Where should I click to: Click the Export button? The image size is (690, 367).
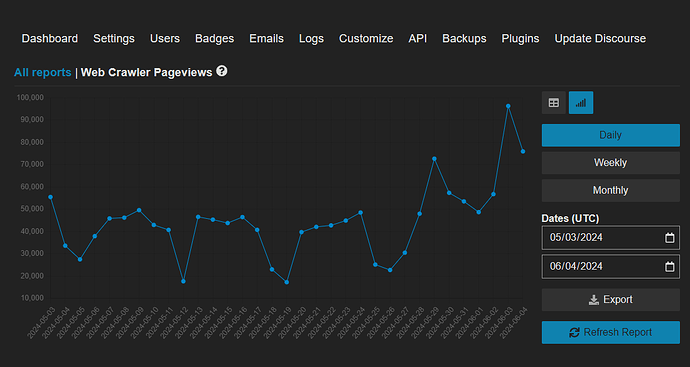pyautogui.click(x=611, y=300)
